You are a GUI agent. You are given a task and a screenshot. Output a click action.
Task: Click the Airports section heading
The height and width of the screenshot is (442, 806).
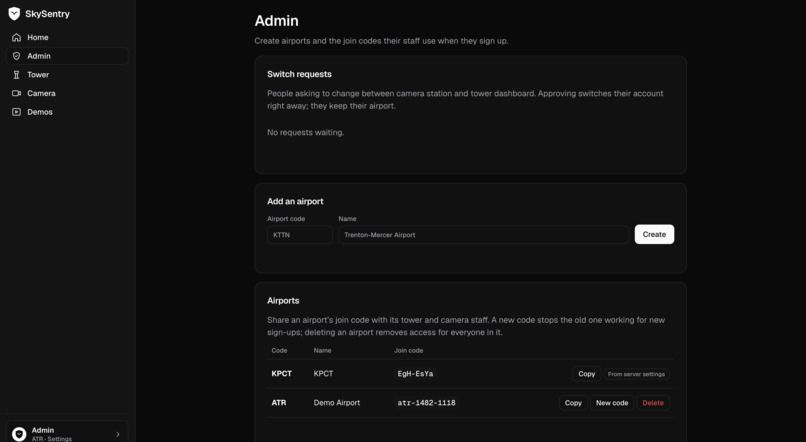tap(283, 301)
